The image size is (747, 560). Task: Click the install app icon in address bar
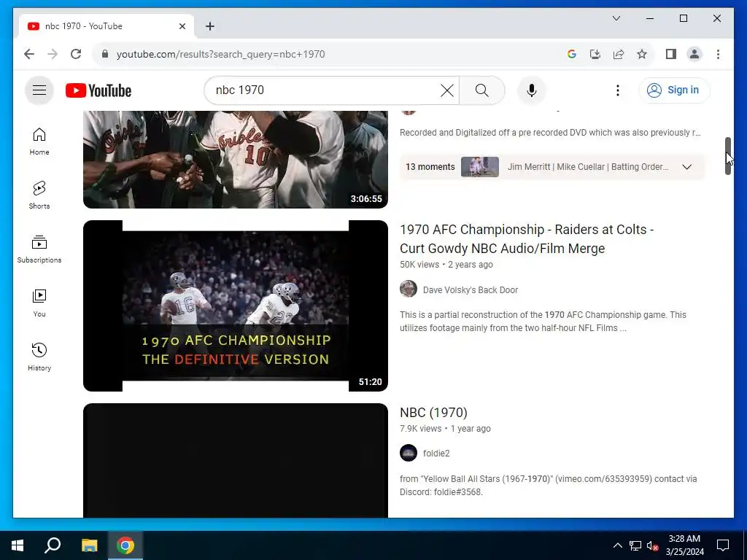point(595,54)
